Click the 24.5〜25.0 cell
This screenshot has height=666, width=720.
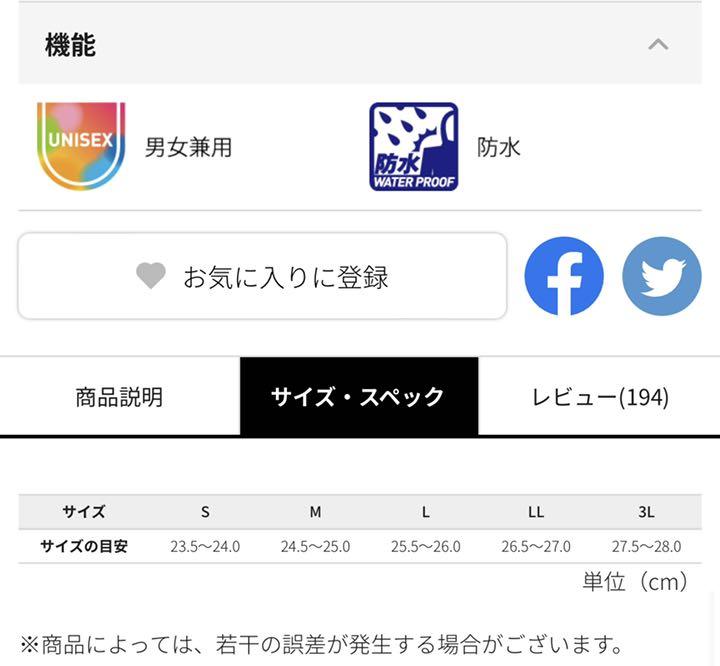[315, 547]
